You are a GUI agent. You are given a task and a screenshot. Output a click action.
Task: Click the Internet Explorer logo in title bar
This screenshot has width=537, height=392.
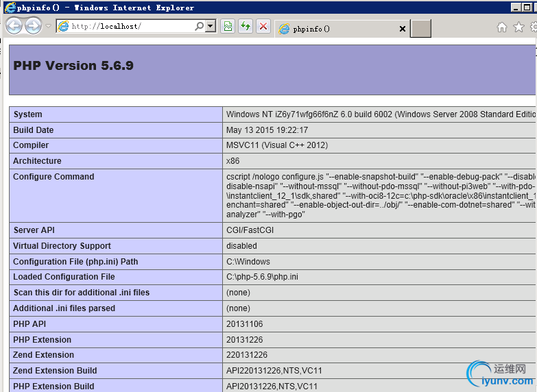[10, 7]
